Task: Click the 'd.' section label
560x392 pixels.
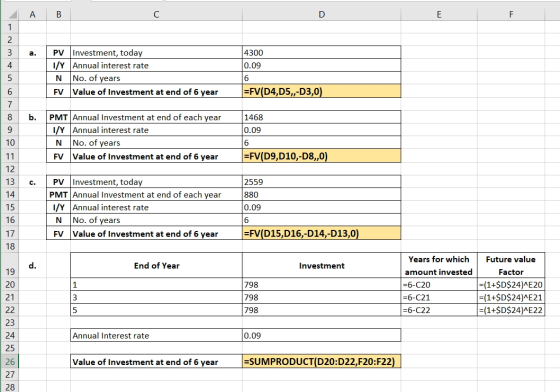Action: 32,266
